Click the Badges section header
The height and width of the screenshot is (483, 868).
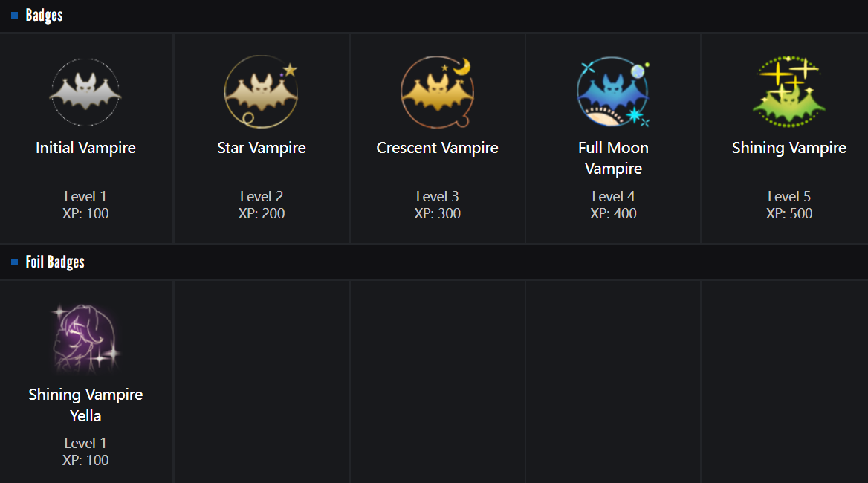[x=44, y=16]
